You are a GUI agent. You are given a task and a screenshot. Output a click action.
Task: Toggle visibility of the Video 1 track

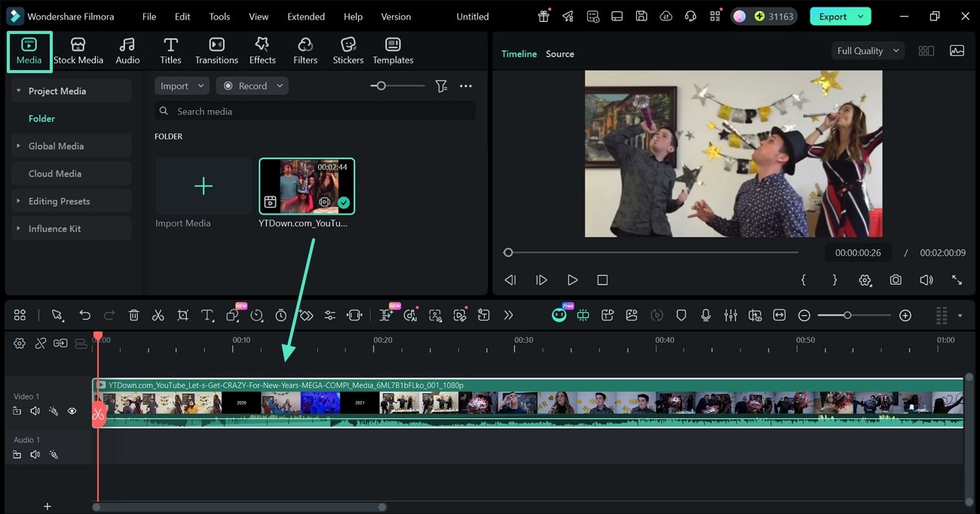[72, 411]
